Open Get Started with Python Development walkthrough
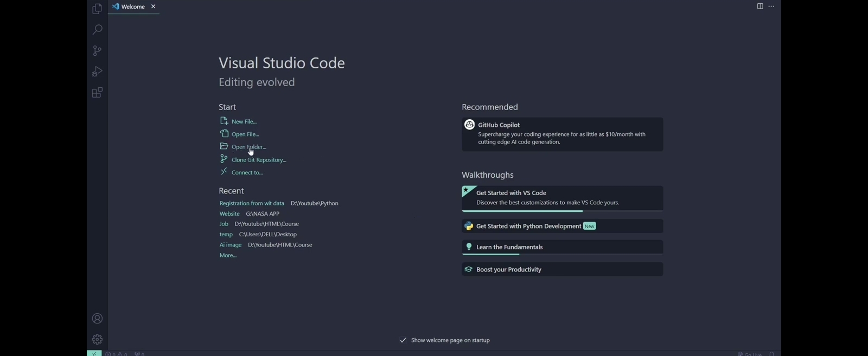The width and height of the screenshot is (868, 356). click(x=562, y=226)
